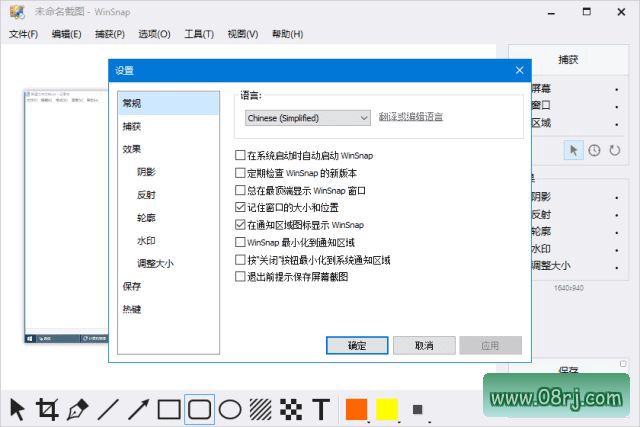Open options dot beside 反射 in effects panel
640x427 pixels.
point(617,215)
